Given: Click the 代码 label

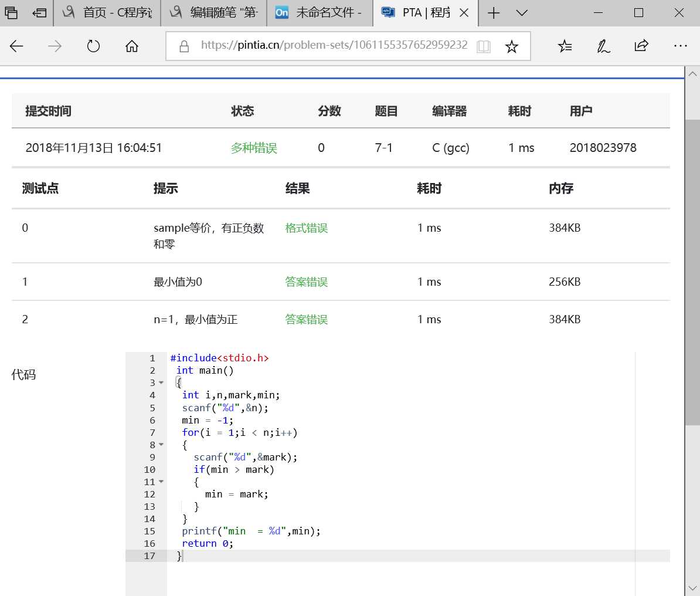Looking at the screenshot, I should tap(23, 374).
